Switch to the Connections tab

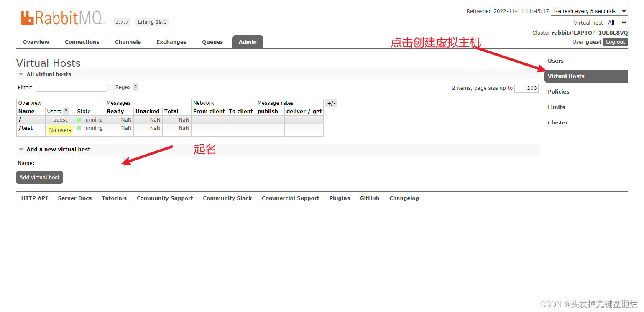82,42
